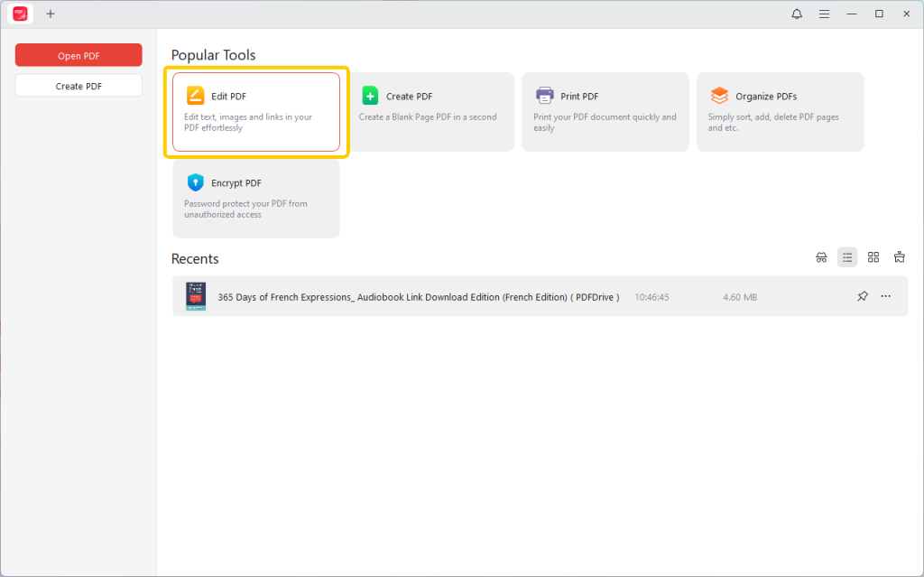
Task: Click the PDF app logo in title bar
Action: coord(20,14)
